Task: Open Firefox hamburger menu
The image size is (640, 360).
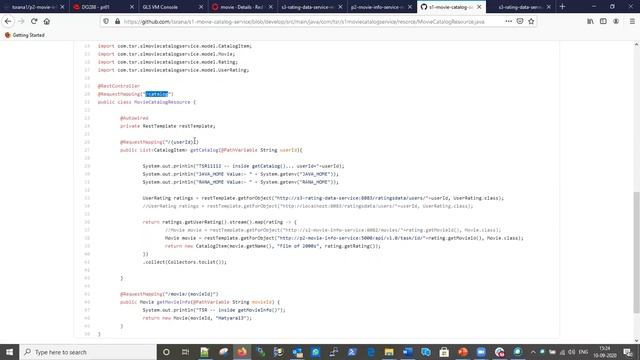Action: 632,21
